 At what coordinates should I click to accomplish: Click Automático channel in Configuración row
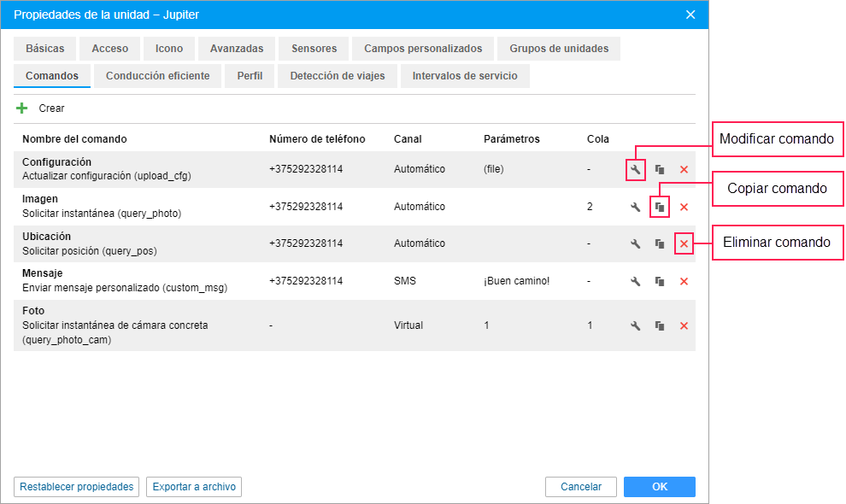[420, 169]
